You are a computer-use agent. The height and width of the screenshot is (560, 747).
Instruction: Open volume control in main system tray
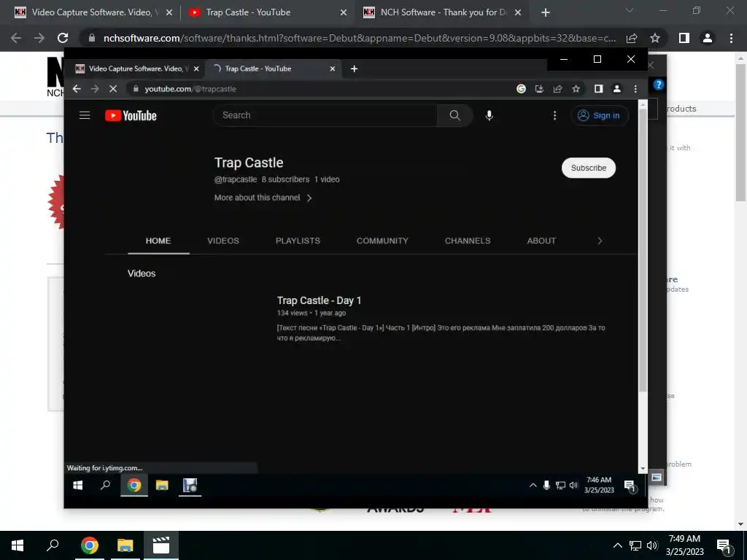pos(652,545)
